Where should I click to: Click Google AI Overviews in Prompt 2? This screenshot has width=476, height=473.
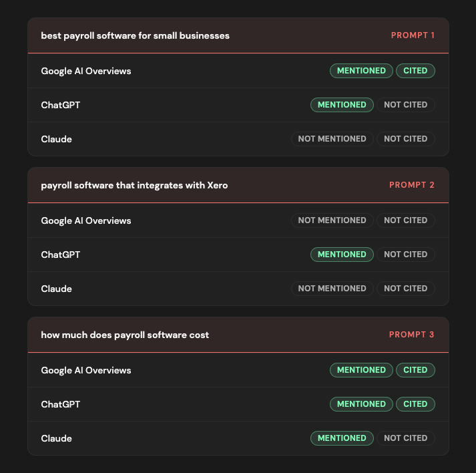click(86, 221)
